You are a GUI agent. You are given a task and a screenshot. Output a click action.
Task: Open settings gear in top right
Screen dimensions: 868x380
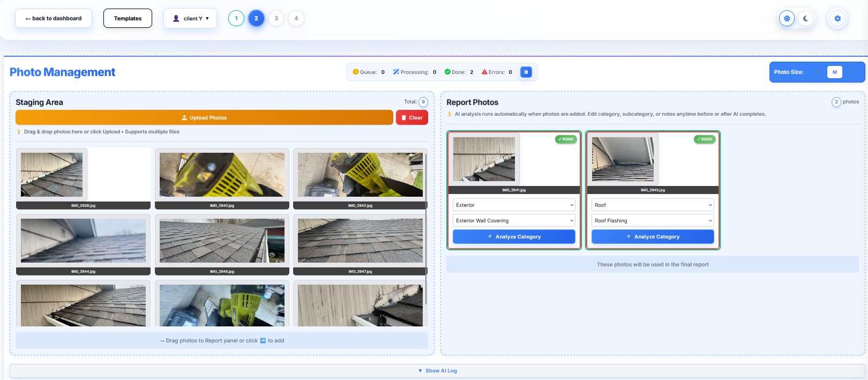837,18
